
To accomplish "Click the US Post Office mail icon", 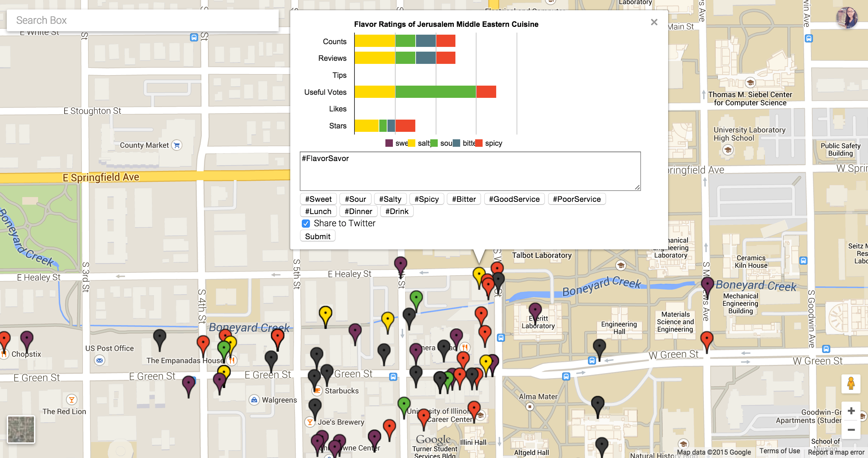I will [x=99, y=360].
